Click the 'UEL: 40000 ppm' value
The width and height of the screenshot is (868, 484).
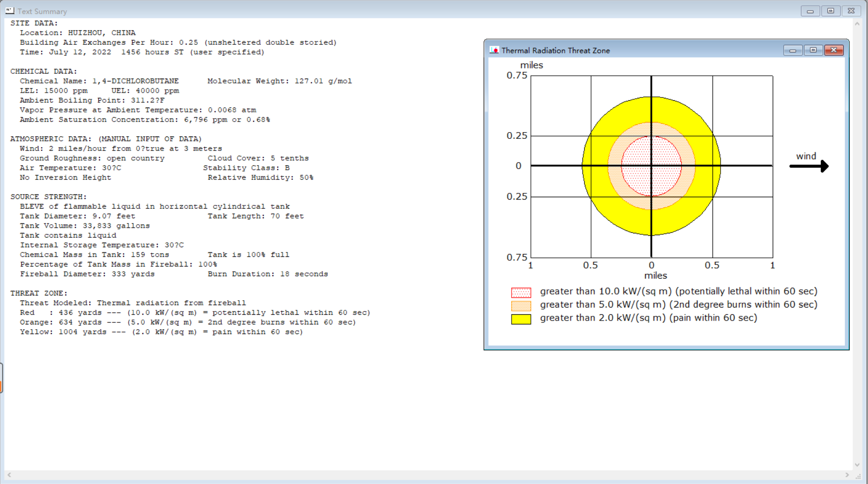click(145, 91)
